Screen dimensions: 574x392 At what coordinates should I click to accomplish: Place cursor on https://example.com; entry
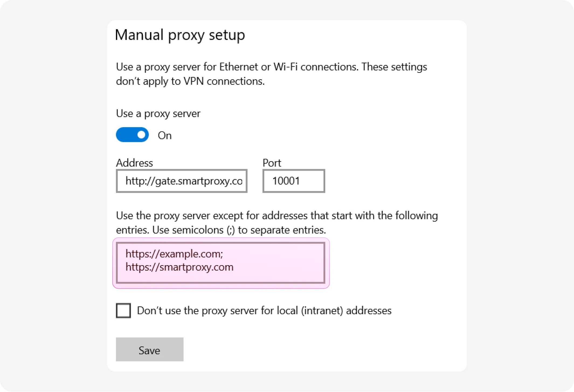(174, 254)
